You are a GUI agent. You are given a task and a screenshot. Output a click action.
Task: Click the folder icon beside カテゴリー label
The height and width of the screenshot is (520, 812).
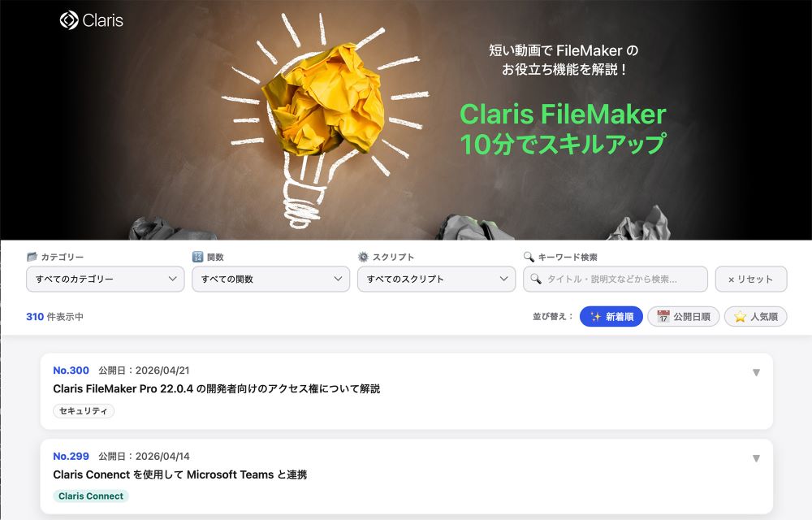click(x=32, y=257)
